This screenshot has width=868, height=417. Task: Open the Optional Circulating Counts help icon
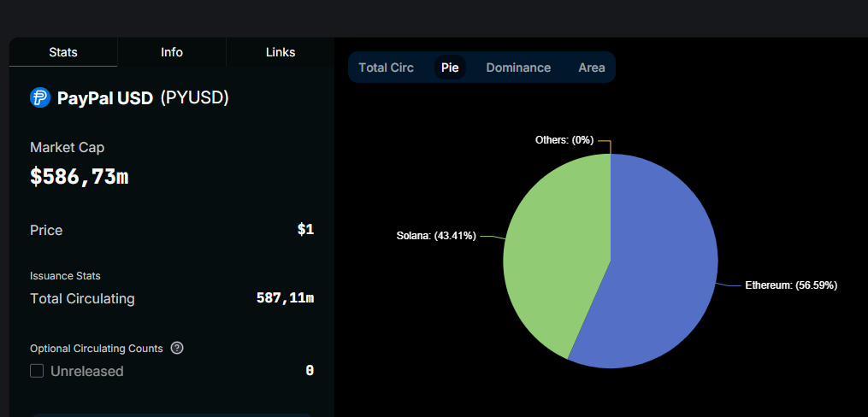177,349
